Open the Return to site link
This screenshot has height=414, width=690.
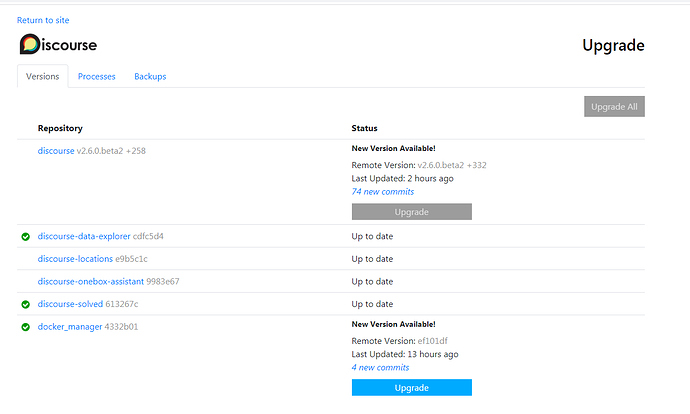pyautogui.click(x=43, y=20)
